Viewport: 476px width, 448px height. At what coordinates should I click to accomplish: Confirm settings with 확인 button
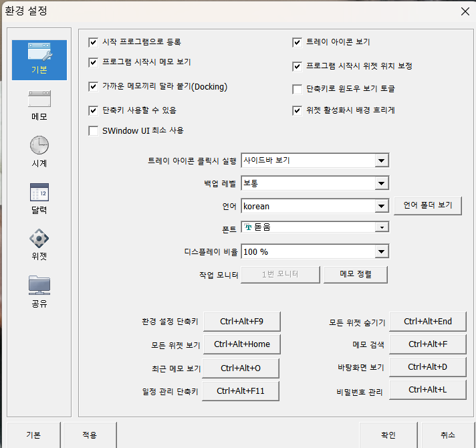point(388,435)
